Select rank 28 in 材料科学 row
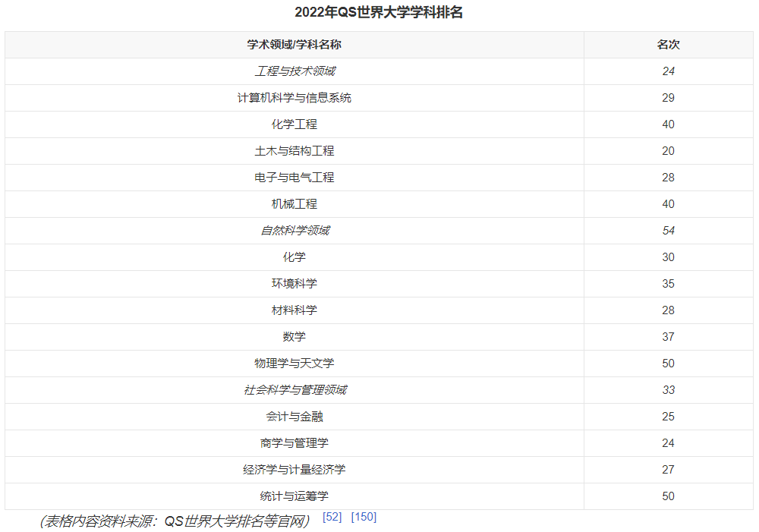The height and width of the screenshot is (532, 759). (669, 310)
